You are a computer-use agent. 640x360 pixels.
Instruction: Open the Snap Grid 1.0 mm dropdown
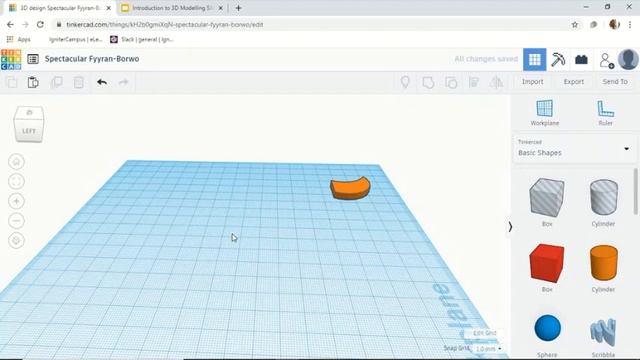(x=488, y=349)
